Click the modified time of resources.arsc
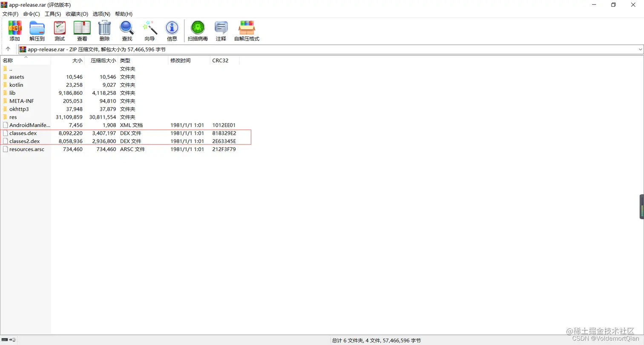Screen dimensions: 644x345 pyautogui.click(x=187, y=149)
